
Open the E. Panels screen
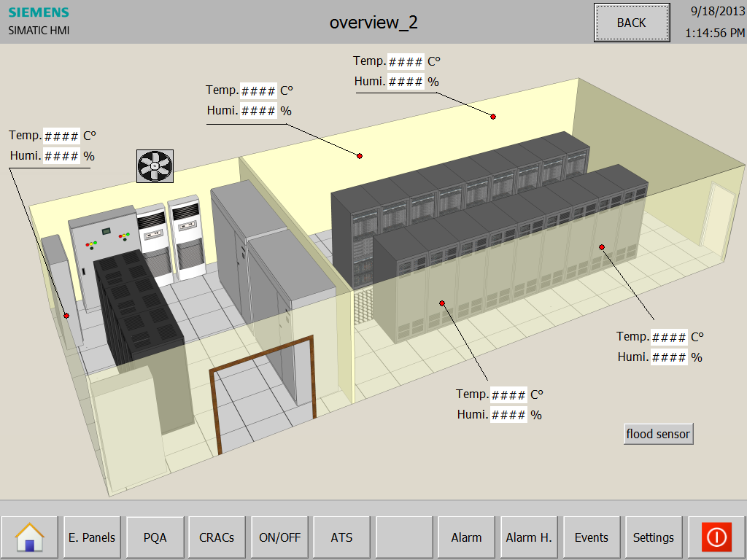[x=92, y=537]
